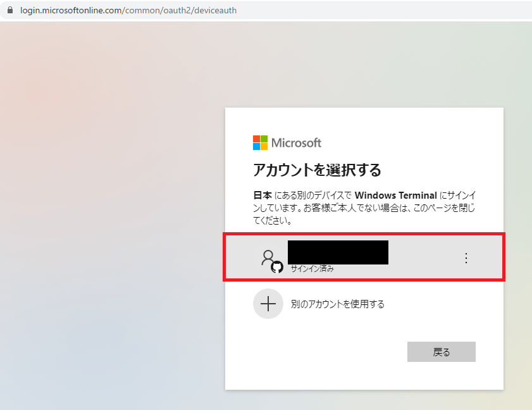
Task: Click the login.microsoftonline.com URL in address bar
Action: click(x=128, y=11)
